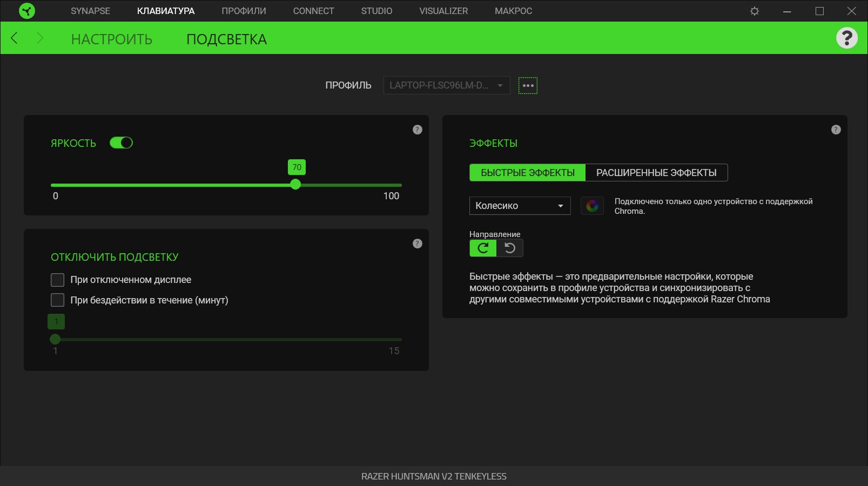The height and width of the screenshot is (486, 868).
Task: Go back with the left arrow
Action: click(x=14, y=38)
